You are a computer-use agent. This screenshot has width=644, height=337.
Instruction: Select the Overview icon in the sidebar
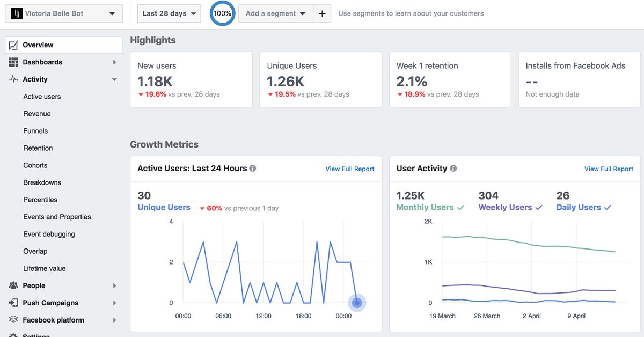click(13, 45)
